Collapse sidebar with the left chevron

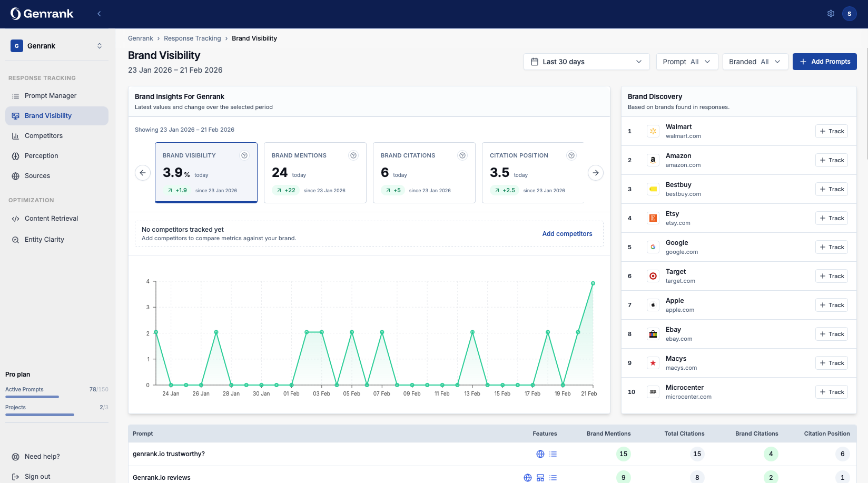(x=99, y=14)
